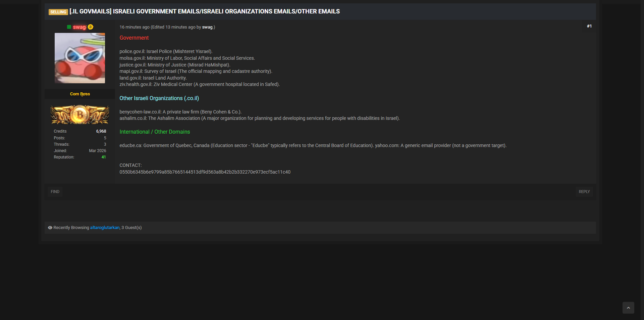
Task: Click the SELLING thread prefix badge
Action: click(58, 12)
